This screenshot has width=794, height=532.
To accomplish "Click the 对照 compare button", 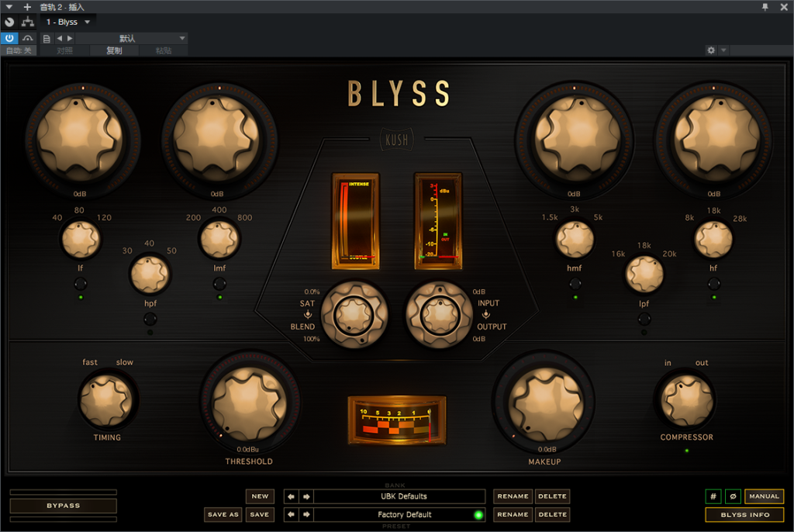I will 64,50.
